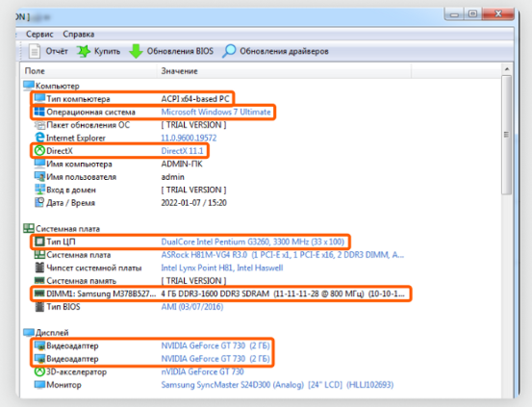Click the Дата / Время clock icon
The image size is (532, 407).
(x=39, y=202)
